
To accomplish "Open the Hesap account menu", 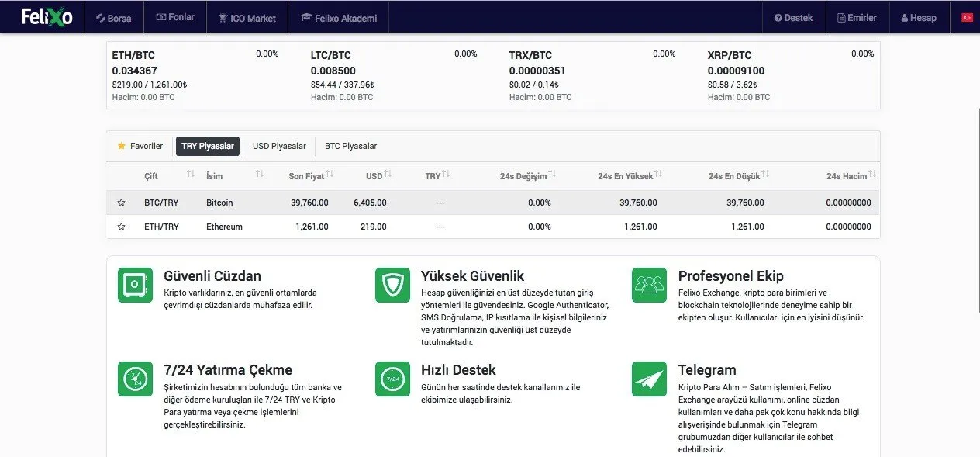I will pos(919,17).
